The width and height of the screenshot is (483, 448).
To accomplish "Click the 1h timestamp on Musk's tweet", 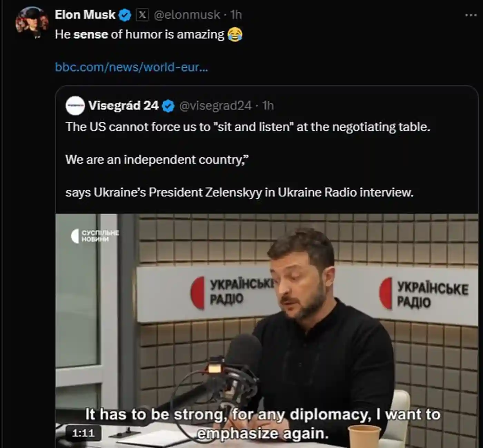I will click(x=236, y=15).
